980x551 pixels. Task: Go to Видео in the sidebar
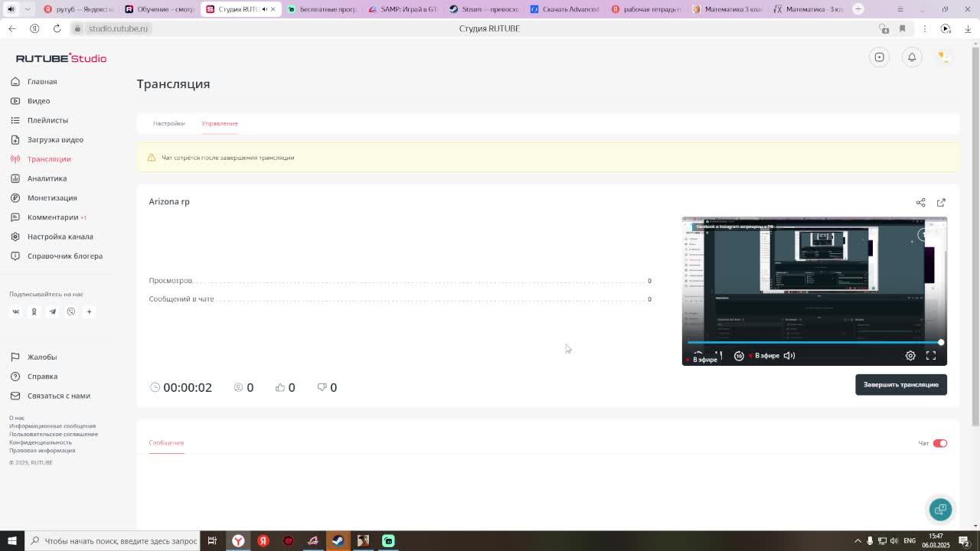click(38, 101)
